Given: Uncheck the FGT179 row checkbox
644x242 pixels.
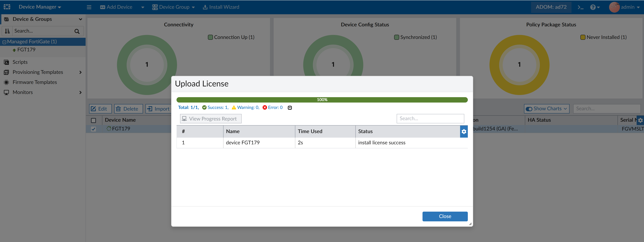Looking at the screenshot, I should pyautogui.click(x=93, y=129).
